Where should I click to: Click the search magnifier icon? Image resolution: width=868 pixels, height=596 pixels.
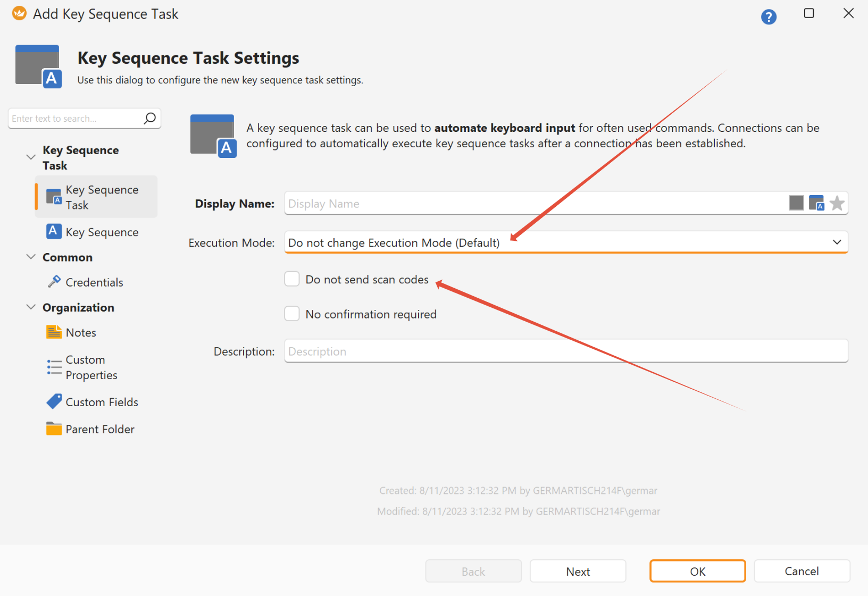click(x=150, y=118)
